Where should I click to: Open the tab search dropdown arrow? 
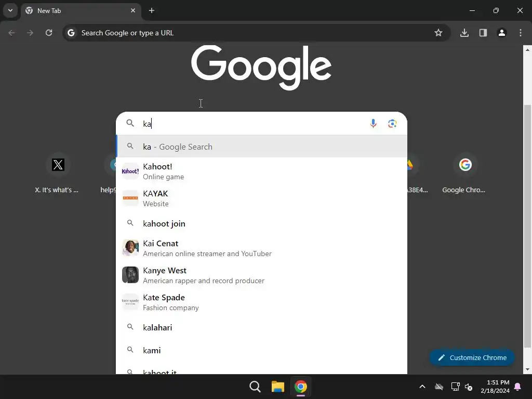pos(10,10)
